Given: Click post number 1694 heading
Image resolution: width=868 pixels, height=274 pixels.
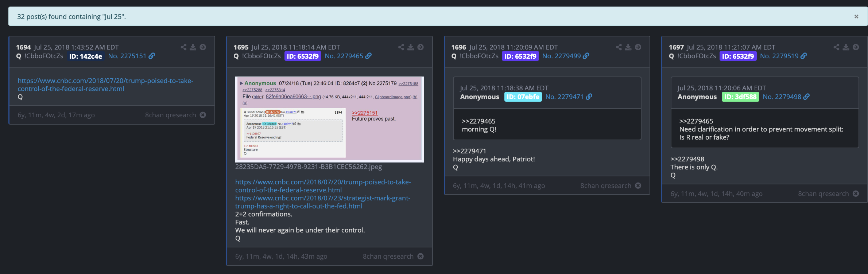Looking at the screenshot, I should click(x=23, y=47).
